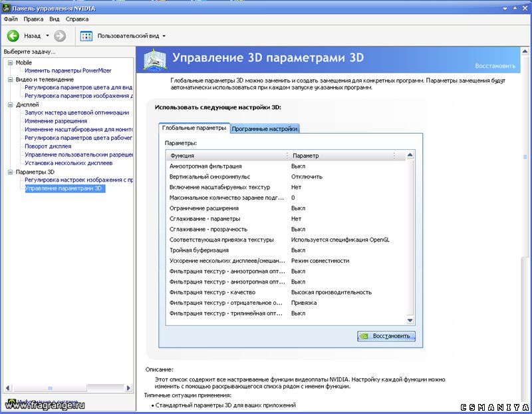Click the 3D settings header image
The width and height of the screenshot is (532, 414).
click(155, 60)
